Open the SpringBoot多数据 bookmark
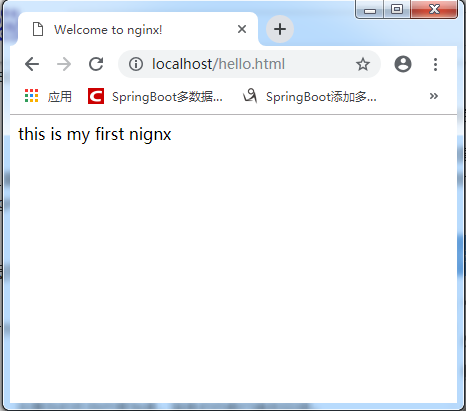Viewport: 466px width, 411px height. [155, 96]
